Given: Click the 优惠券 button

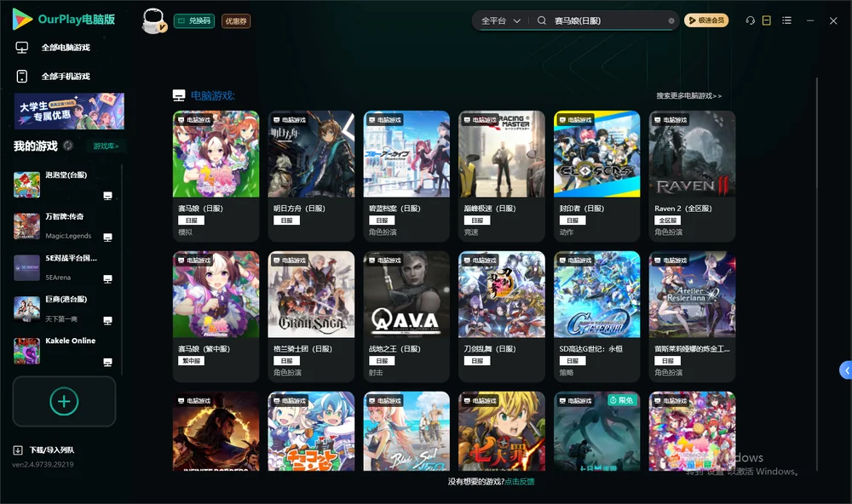Looking at the screenshot, I should pyautogui.click(x=236, y=21).
